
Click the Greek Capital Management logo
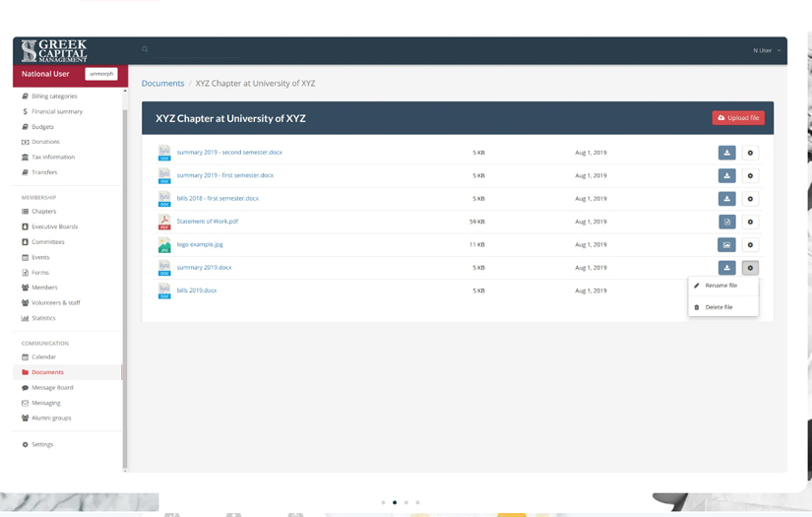54,51
